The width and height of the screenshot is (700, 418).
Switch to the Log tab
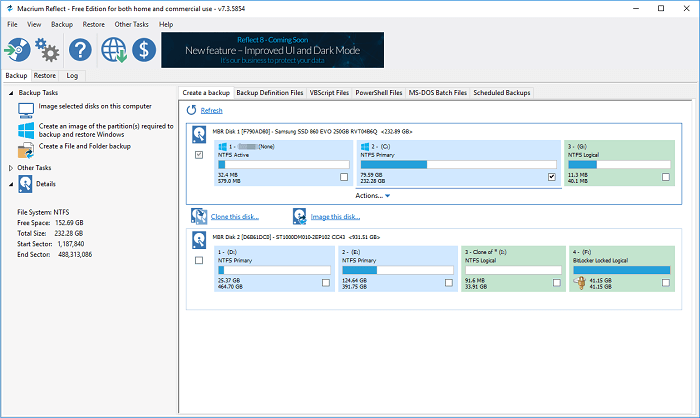pyautogui.click(x=72, y=75)
